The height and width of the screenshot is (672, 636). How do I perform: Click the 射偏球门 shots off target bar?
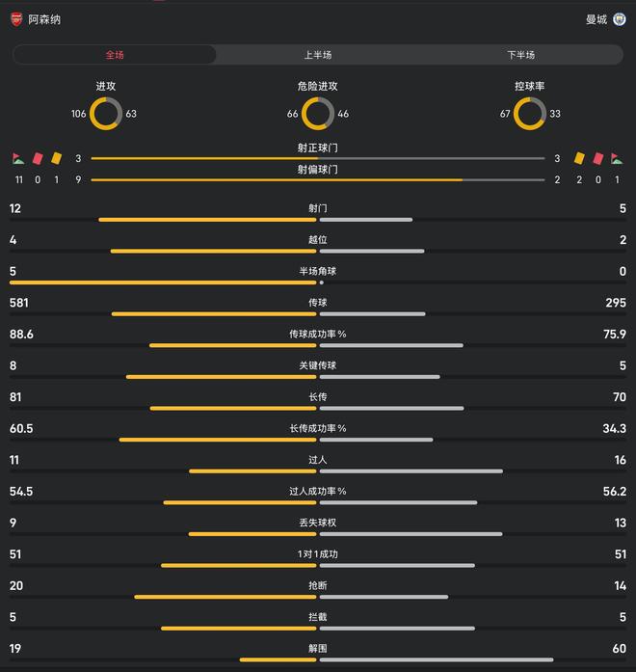(318, 179)
